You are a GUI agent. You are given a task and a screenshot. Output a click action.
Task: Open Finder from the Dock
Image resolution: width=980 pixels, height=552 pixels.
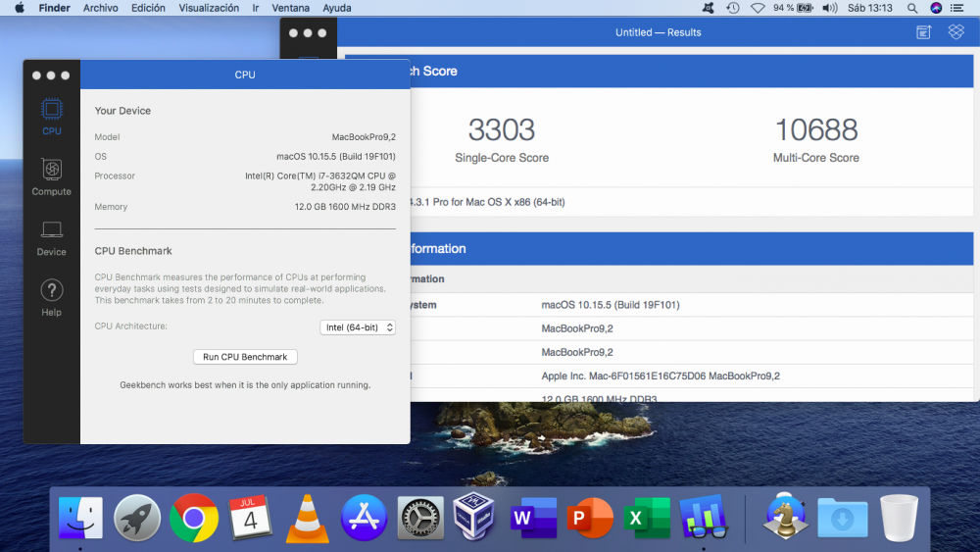[x=80, y=518]
